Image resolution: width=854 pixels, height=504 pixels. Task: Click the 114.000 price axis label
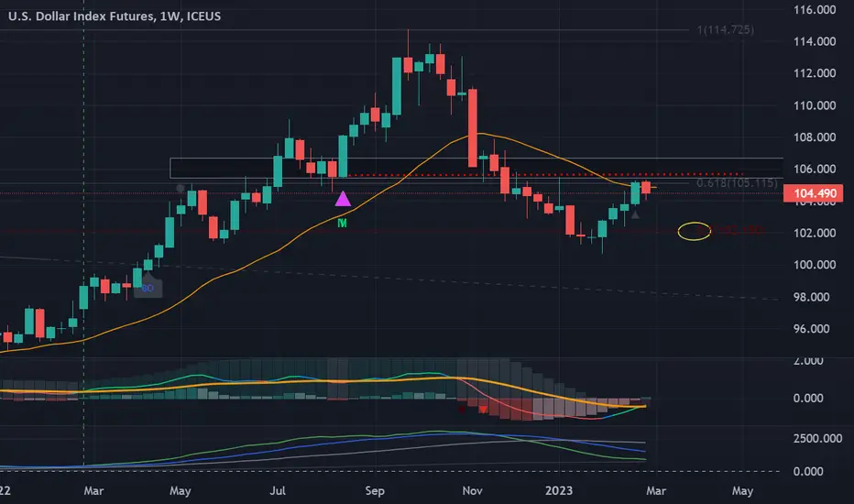click(x=815, y=41)
